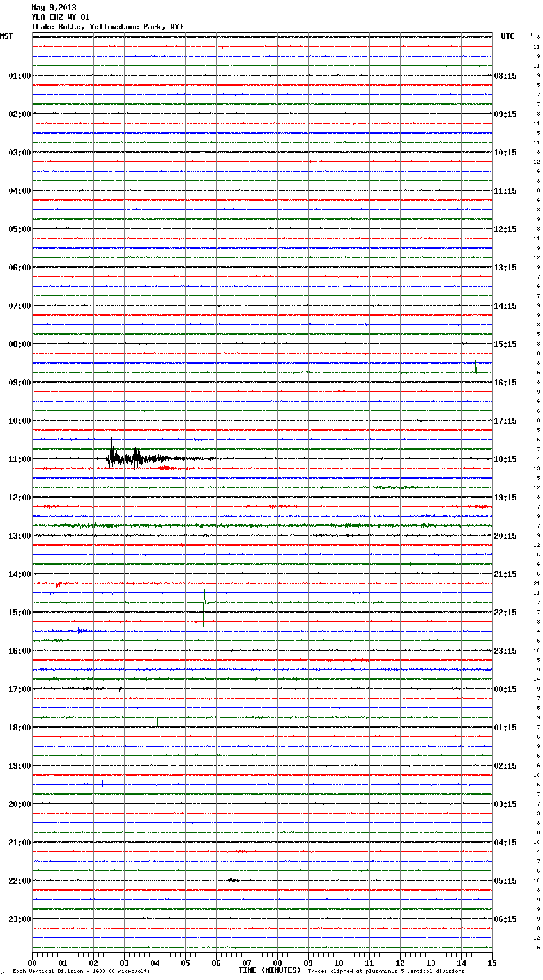Screen dimensions: 543x980
Task: Click the 08:15 UTC time label
Action: tap(505, 76)
